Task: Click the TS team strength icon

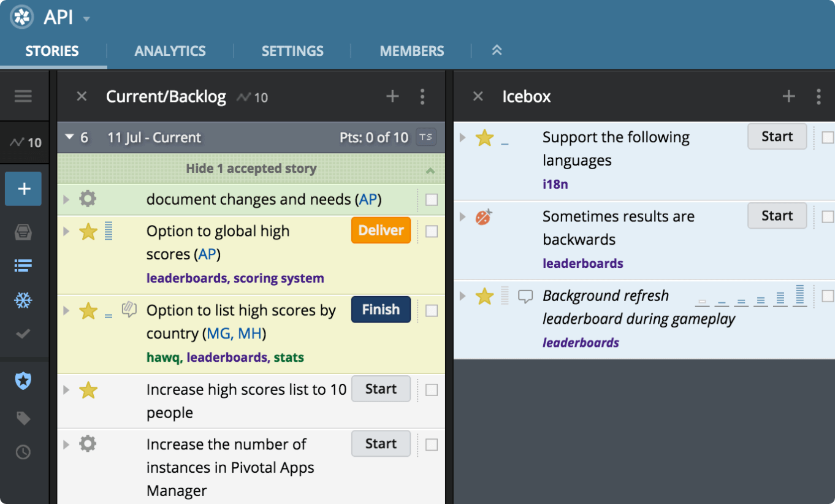Action: [425, 137]
